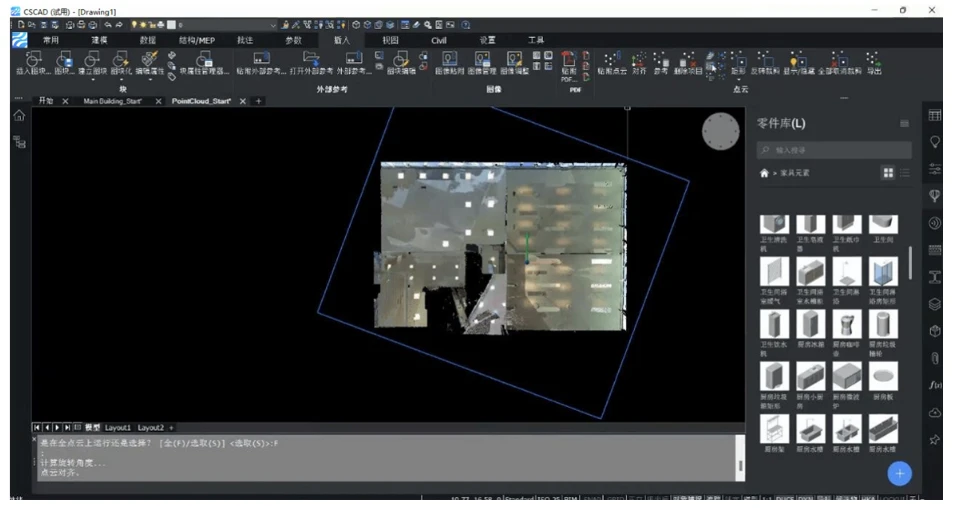The width and height of the screenshot is (954, 508).
Task: Click the Attach Point Cloud (贴附点云) icon
Action: tap(610, 59)
